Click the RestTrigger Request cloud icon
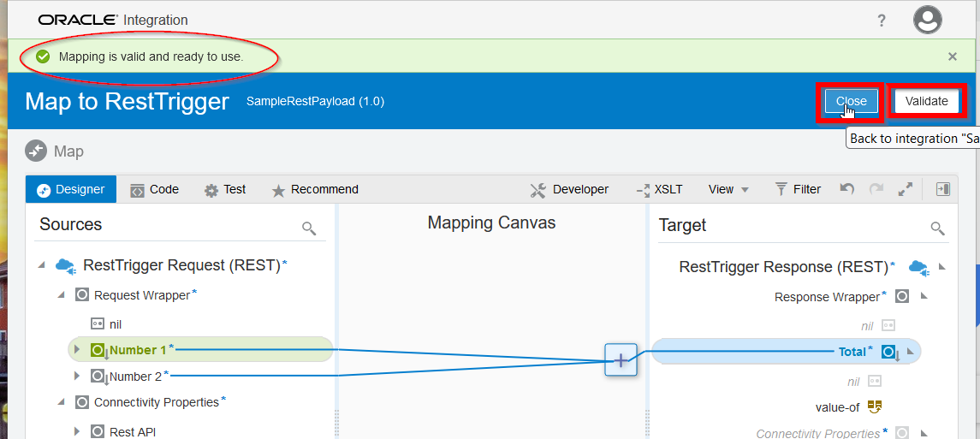The width and height of the screenshot is (980, 439). (66, 266)
